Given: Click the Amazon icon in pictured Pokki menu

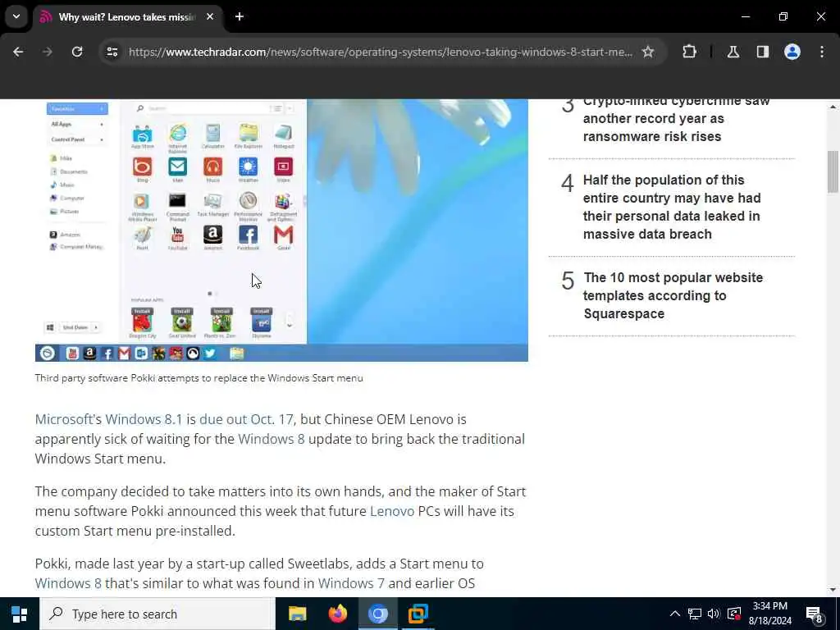Looking at the screenshot, I should coord(212,237).
